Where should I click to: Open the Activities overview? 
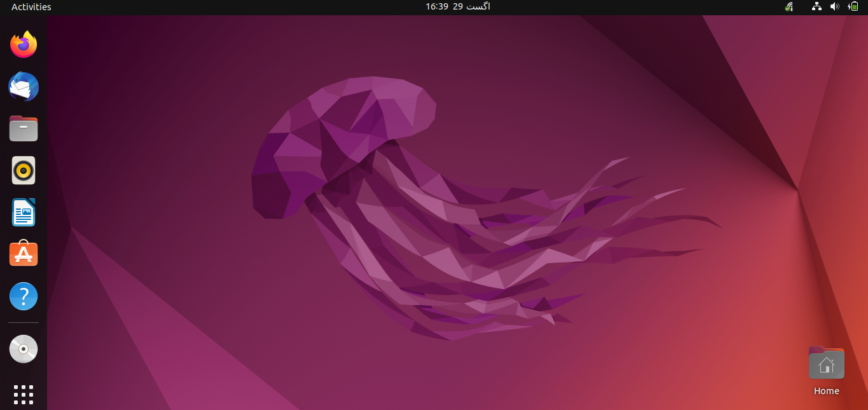click(x=31, y=7)
